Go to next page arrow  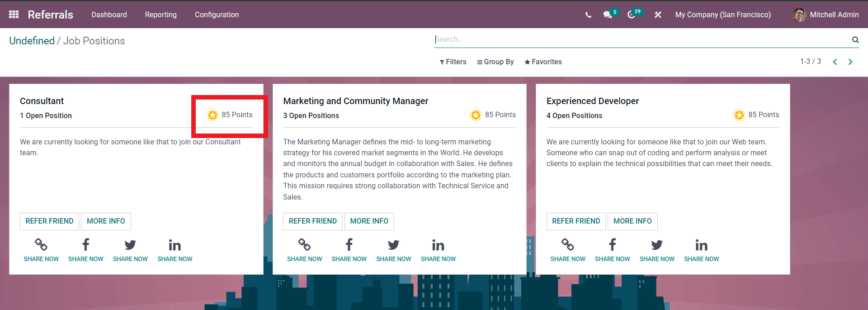point(850,62)
